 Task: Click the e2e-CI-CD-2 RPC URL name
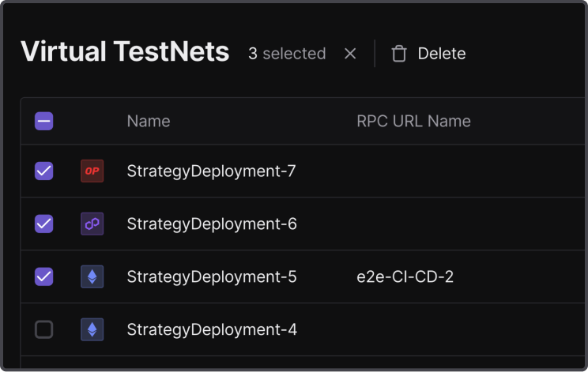405,276
